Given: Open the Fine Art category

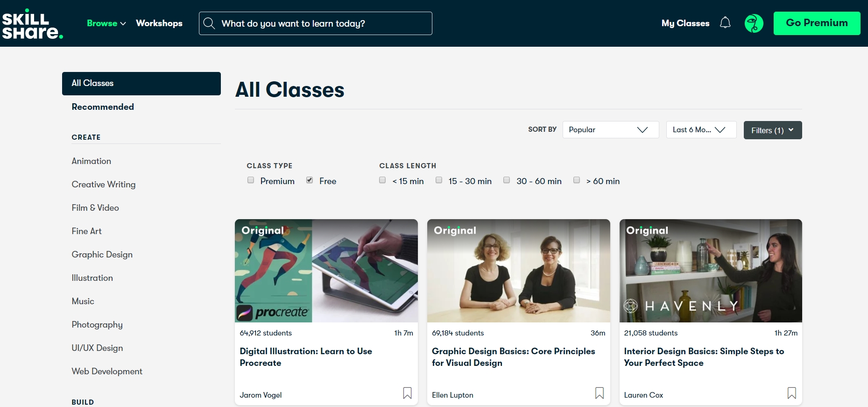Looking at the screenshot, I should [x=86, y=231].
